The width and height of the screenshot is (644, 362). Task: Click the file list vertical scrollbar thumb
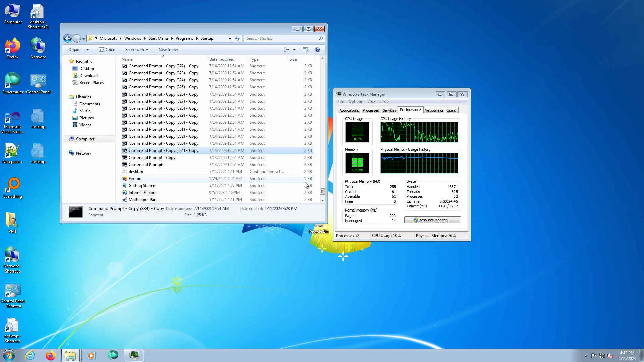(322, 191)
